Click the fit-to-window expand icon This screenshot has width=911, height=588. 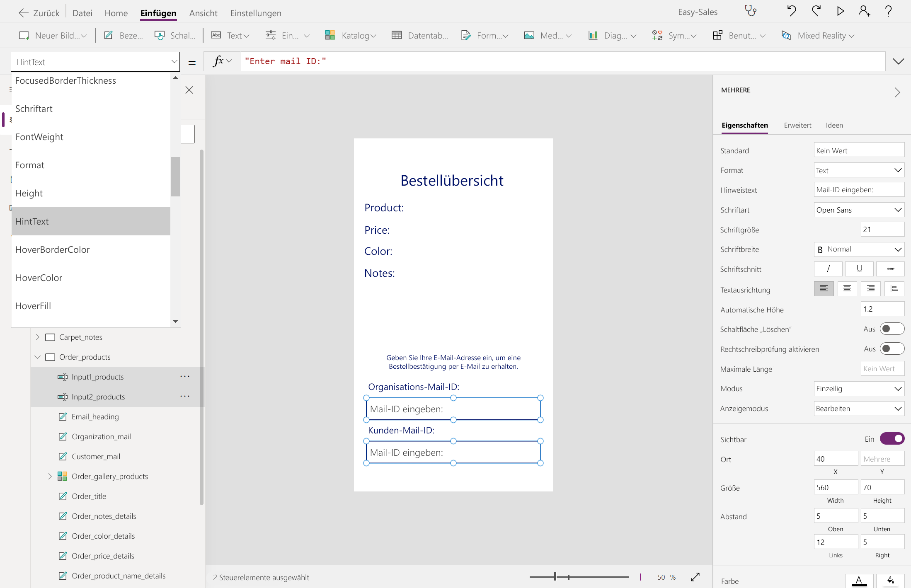[695, 577]
